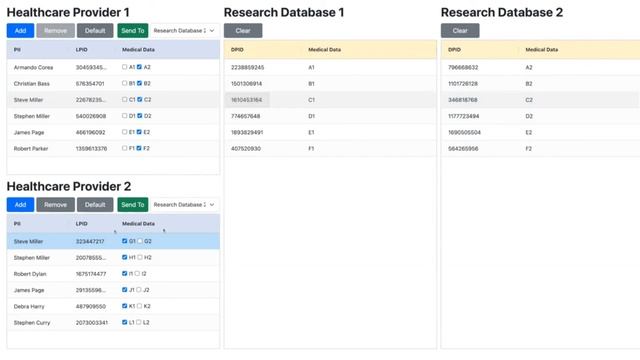Check the B1 checkbox for Christian Bass
The height and width of the screenshot is (360, 640).
click(124, 83)
